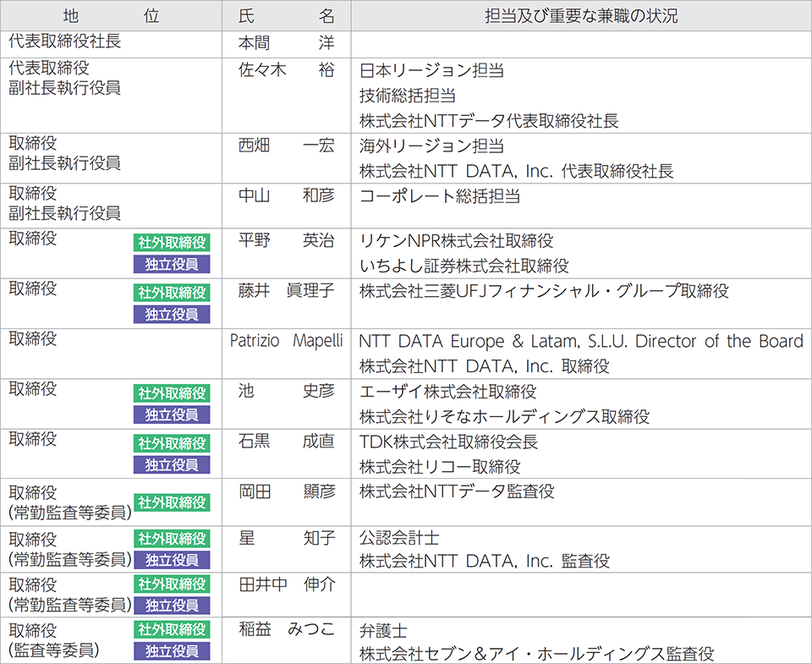
Task: Select the name 田井中 伸介
Action: (x=287, y=584)
